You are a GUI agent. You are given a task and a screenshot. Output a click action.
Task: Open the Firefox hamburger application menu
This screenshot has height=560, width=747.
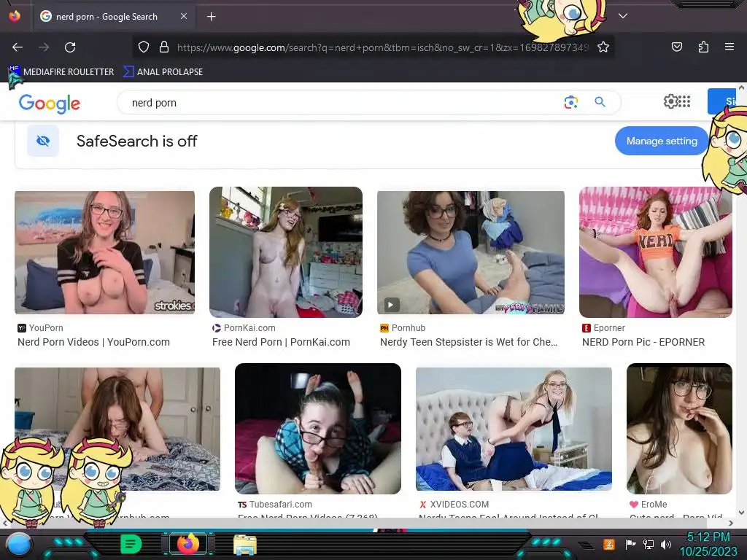click(x=729, y=47)
